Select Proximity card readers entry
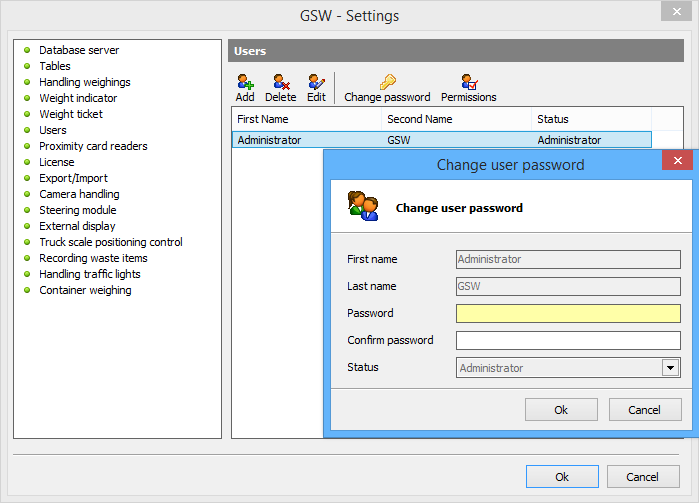Viewport: 699px width, 503px height. (x=93, y=146)
